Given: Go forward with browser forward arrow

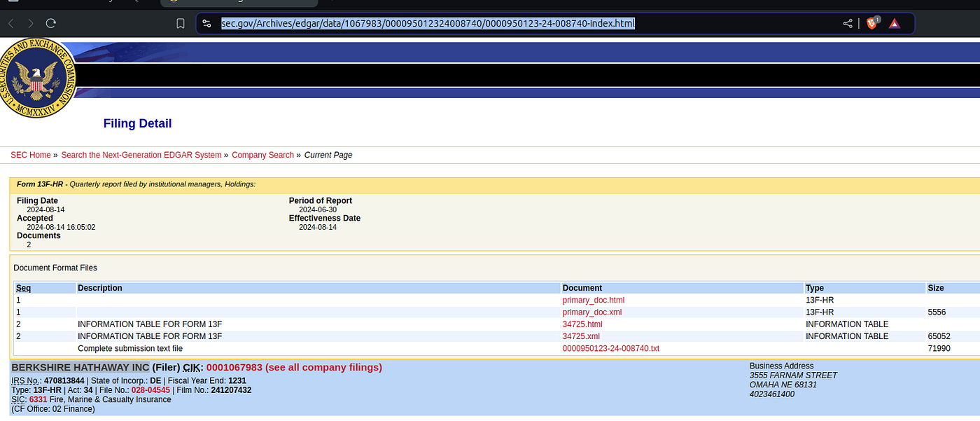Looking at the screenshot, I should pos(31,23).
